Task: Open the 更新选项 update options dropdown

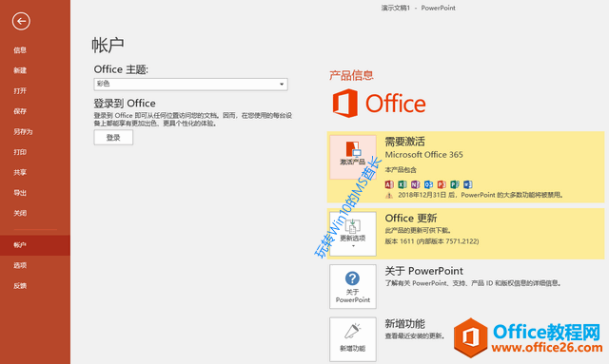Action: (x=353, y=234)
